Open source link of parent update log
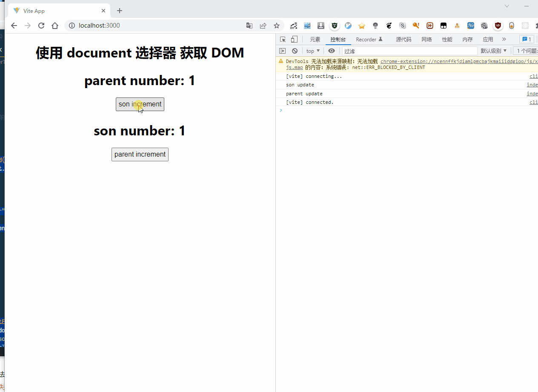538x392 pixels. tap(532, 94)
